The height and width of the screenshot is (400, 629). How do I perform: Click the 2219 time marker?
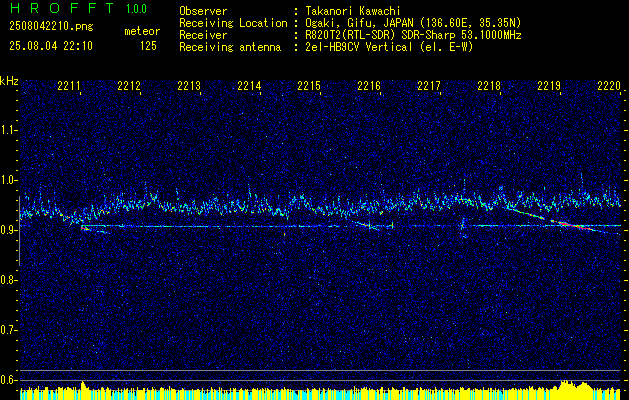click(549, 86)
